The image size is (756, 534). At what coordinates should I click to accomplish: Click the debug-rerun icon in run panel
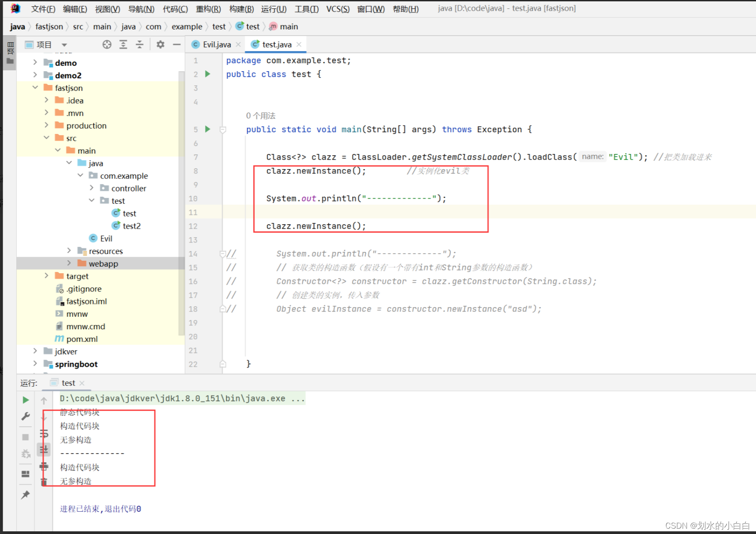[x=26, y=454]
